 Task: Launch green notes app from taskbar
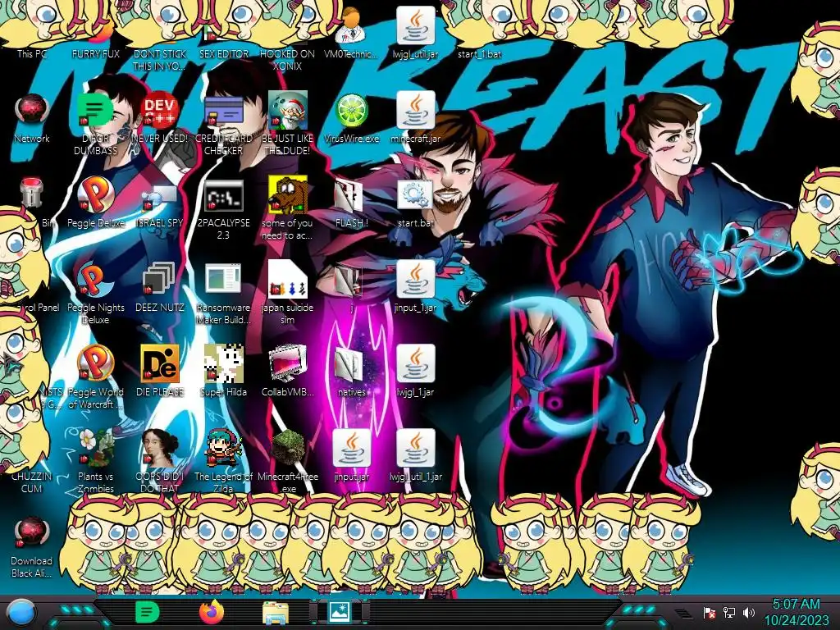147,612
